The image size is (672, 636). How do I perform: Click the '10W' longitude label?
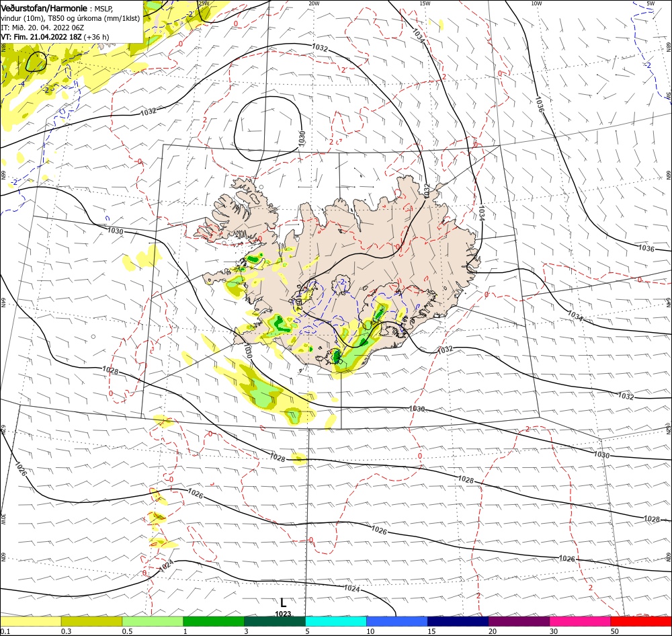536,3
